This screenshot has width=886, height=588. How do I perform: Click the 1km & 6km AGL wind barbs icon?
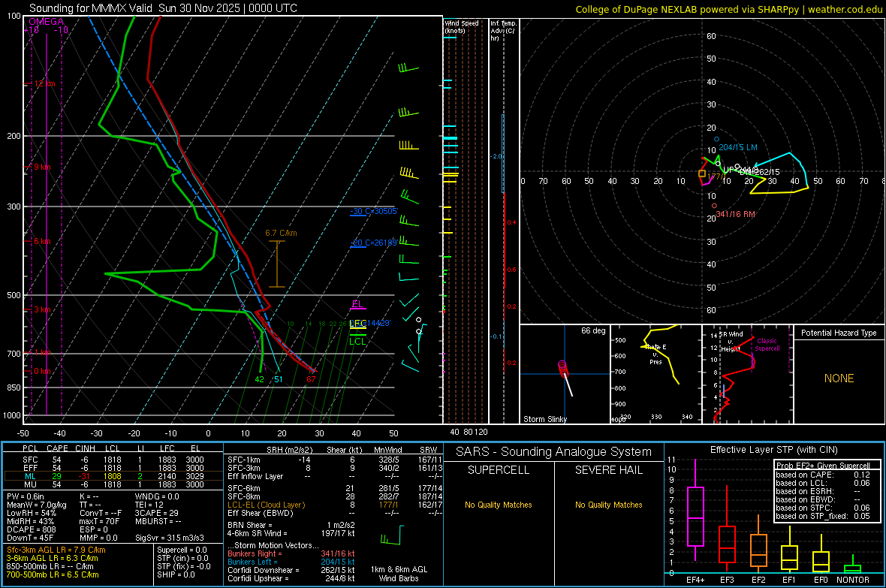click(393, 535)
